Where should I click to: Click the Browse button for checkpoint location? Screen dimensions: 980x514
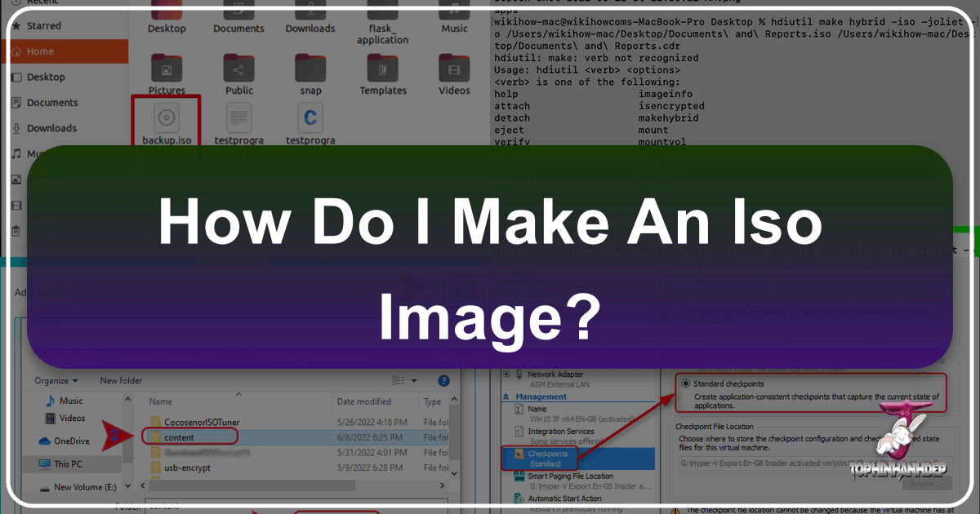click(927, 482)
